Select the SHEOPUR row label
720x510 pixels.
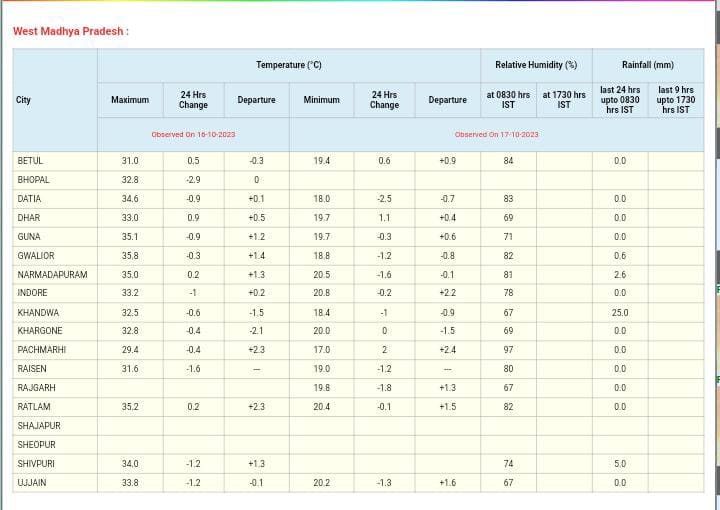pos(36,445)
